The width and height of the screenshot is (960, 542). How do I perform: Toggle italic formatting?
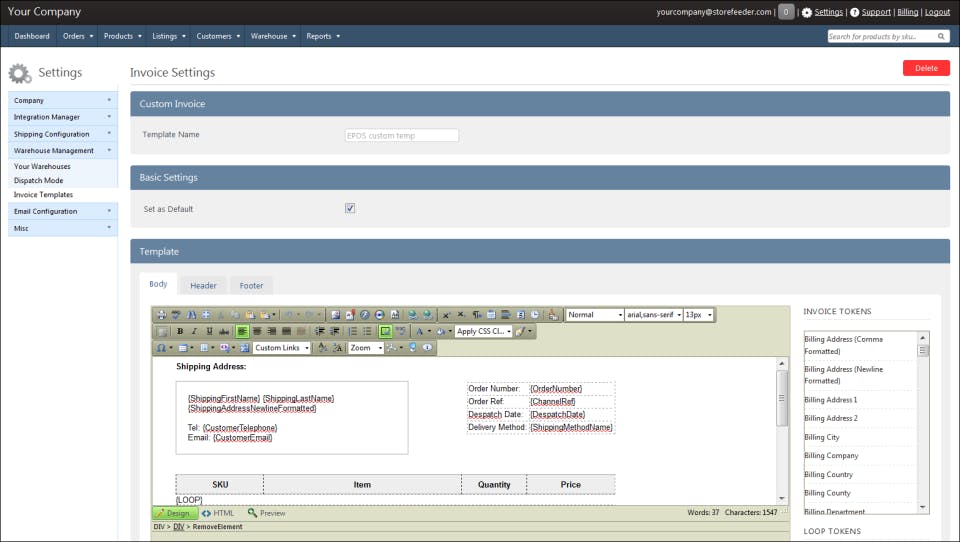coord(194,331)
